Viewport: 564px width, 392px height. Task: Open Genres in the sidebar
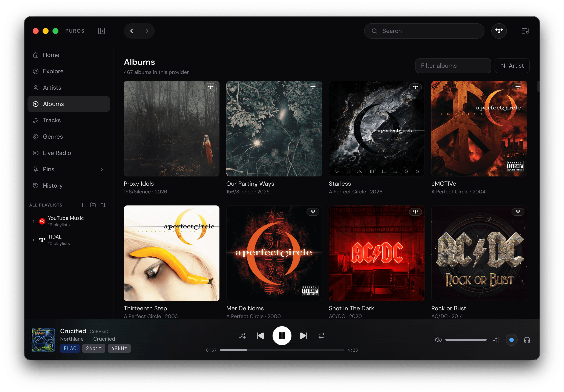69,136
